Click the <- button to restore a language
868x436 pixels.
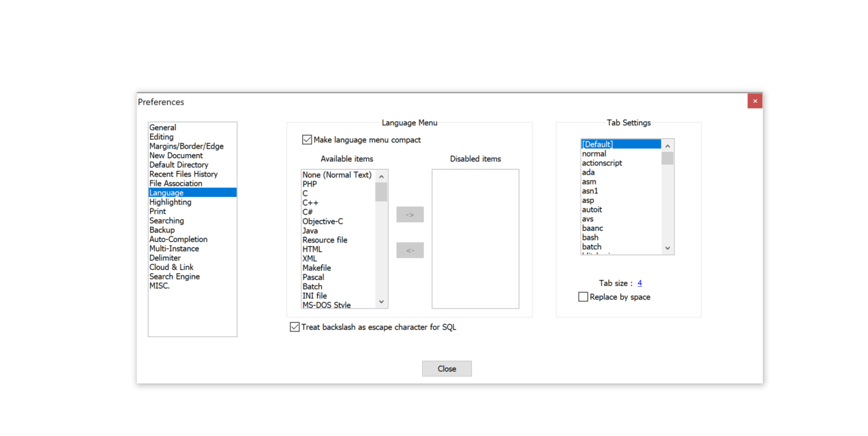[409, 250]
